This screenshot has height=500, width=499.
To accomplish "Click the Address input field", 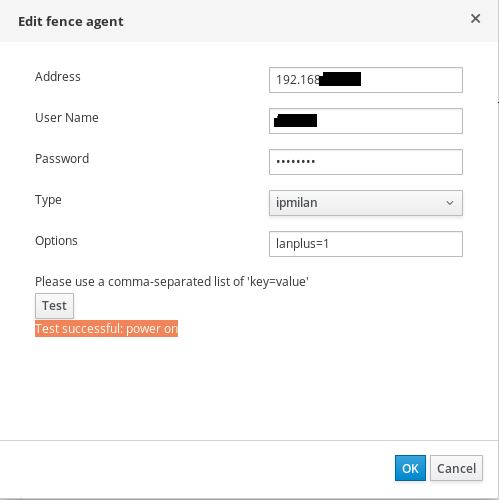I will [x=366, y=80].
